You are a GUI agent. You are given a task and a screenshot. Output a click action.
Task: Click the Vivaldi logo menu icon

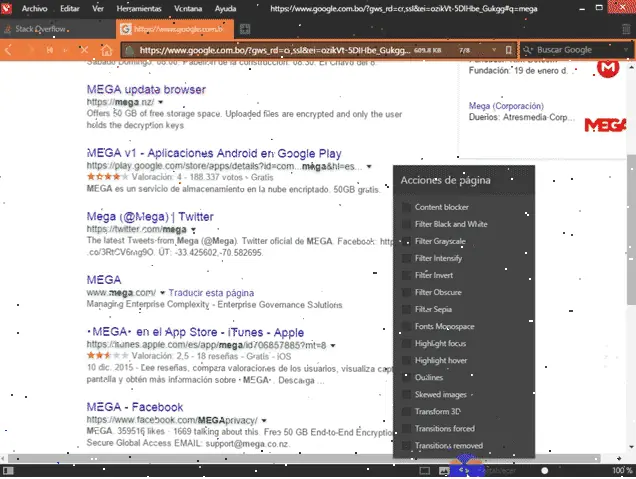(x=6, y=7)
